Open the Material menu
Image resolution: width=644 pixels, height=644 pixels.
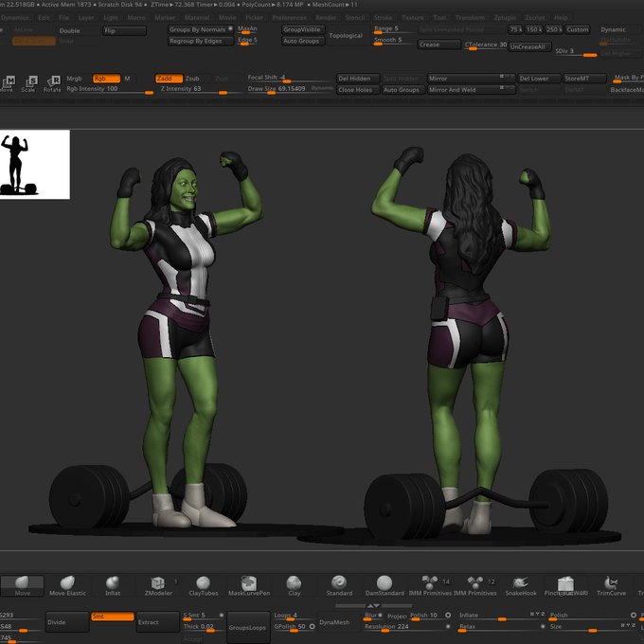[x=197, y=18]
